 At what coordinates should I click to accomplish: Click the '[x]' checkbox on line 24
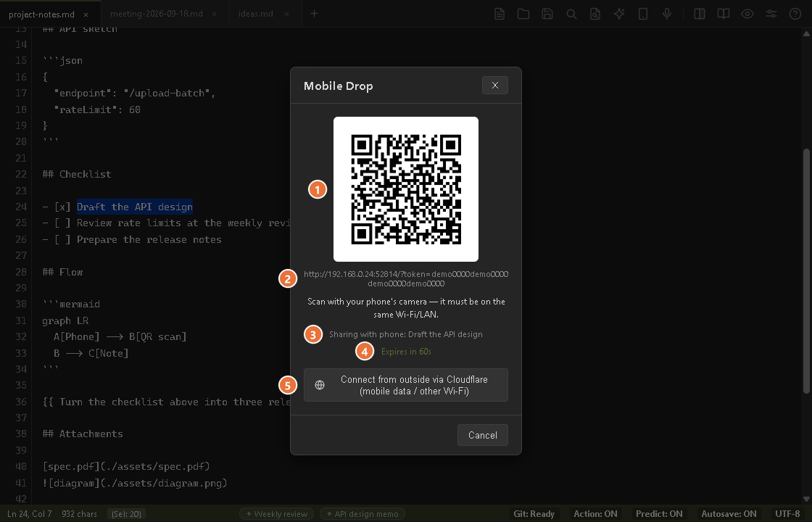pos(62,207)
